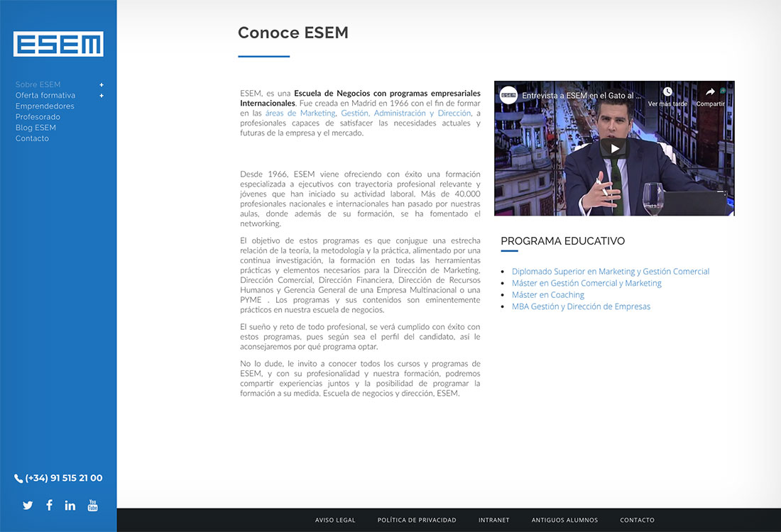Click the ESEM logo in sidebar
The image size is (781, 532).
click(58, 44)
